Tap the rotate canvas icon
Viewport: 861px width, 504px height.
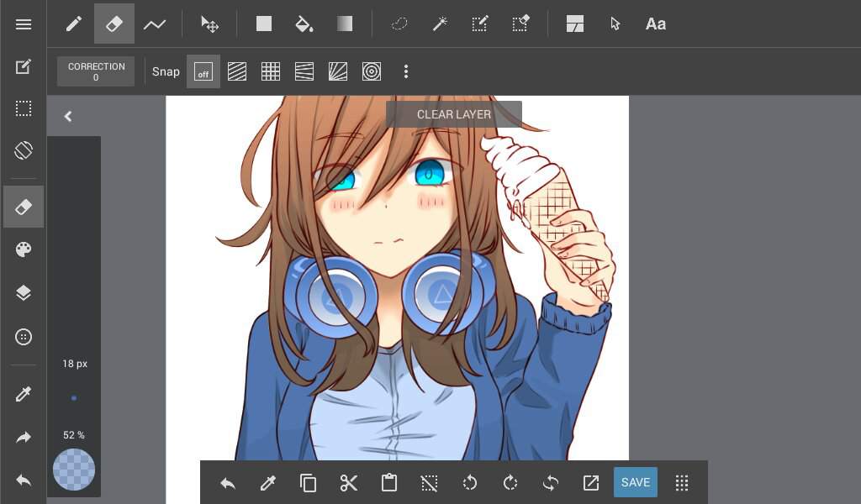tap(23, 150)
